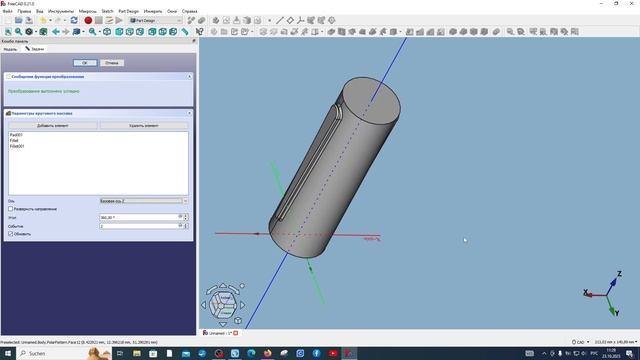This screenshot has height=360, width=640.
Task: Switch to the Tasks tab
Action: [x=34, y=49]
